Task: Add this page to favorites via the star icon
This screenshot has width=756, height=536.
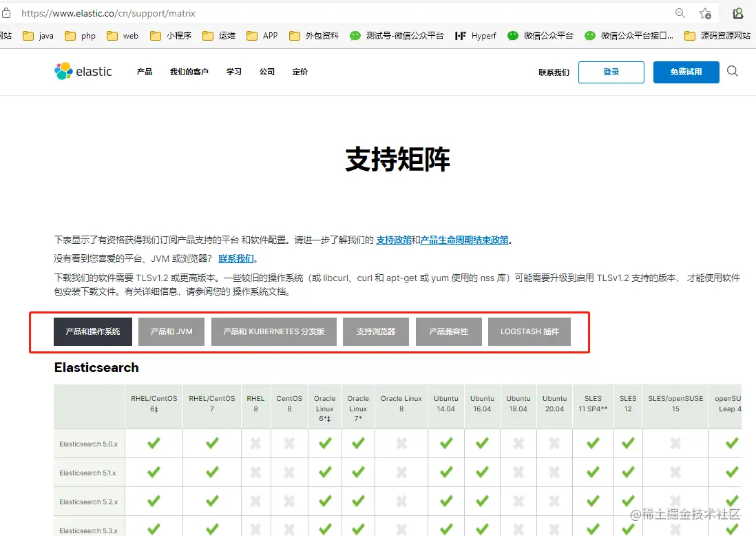Action: point(705,14)
